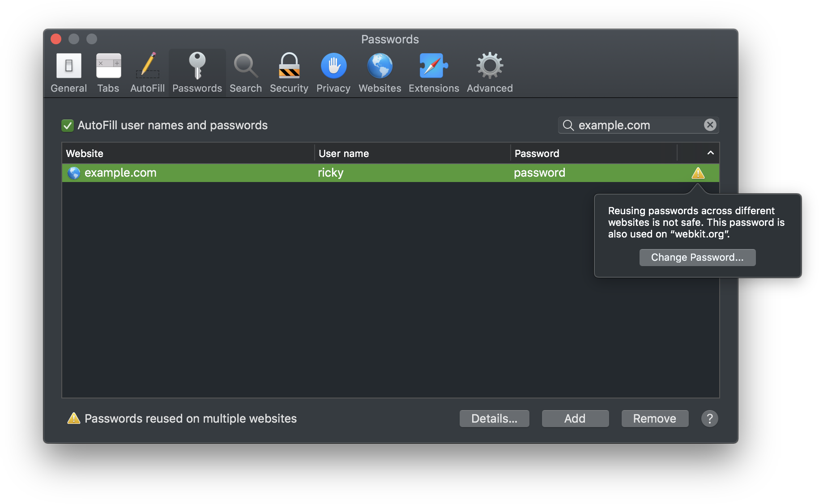
Task: Sort by the User name column header
Action: [x=412, y=153]
